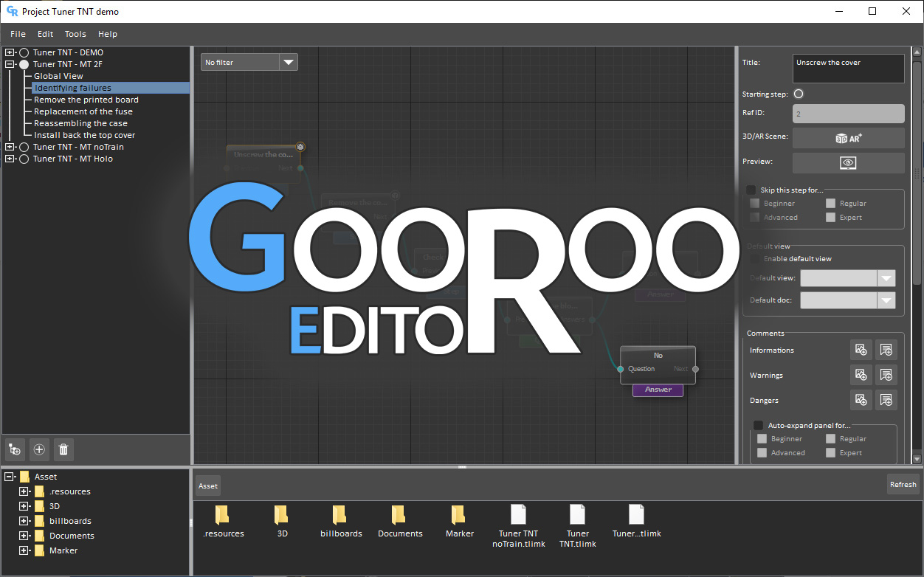This screenshot has width=924, height=577.
Task: Open the Marker folder in the asset grid
Action: tap(459, 522)
